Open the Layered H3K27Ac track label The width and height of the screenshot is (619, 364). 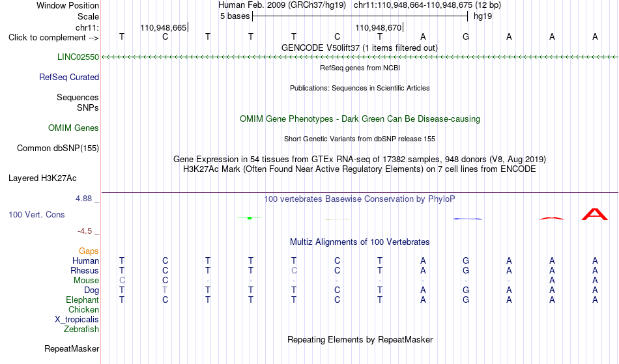point(42,178)
